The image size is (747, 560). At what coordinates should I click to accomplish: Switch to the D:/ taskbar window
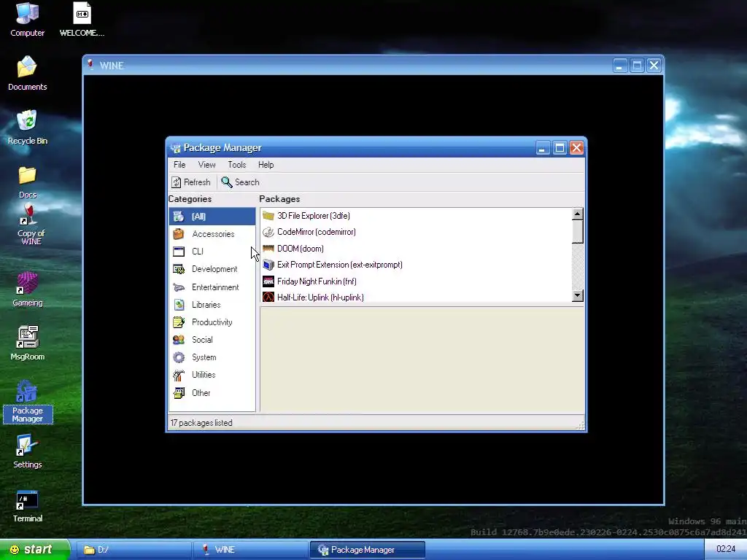click(x=134, y=550)
